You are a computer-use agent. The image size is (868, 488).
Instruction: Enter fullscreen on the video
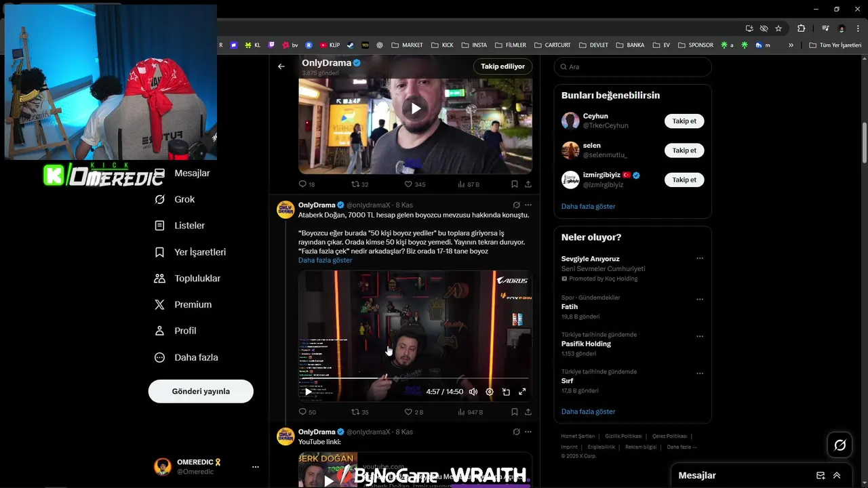(x=522, y=392)
